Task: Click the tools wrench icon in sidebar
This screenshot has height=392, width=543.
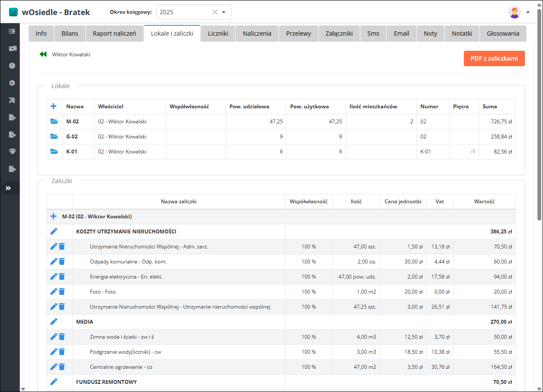Action: 12,100
